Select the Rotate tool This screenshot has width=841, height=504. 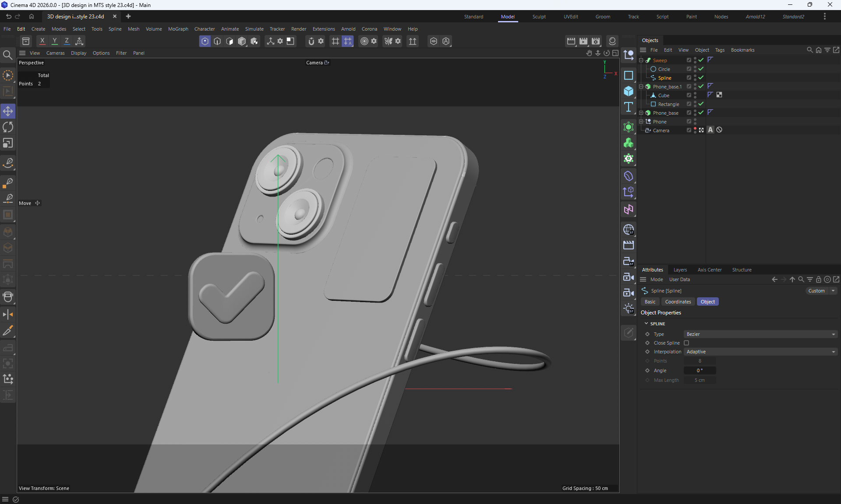8,127
